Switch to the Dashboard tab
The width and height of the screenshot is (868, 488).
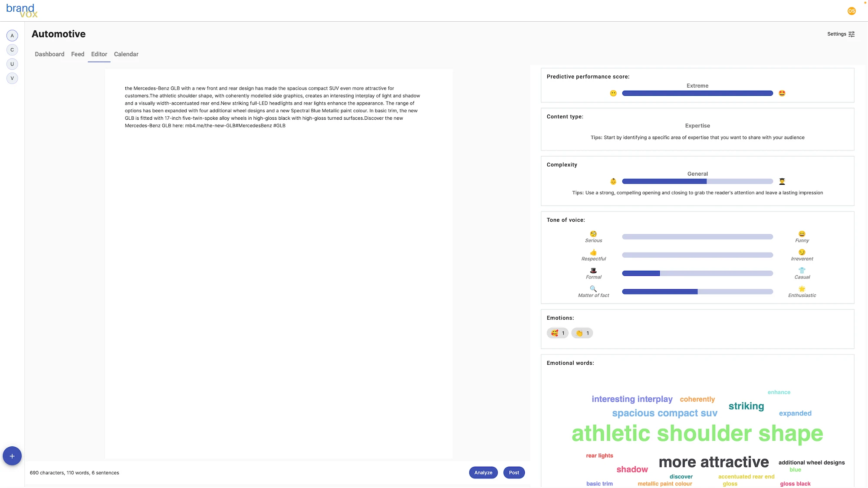click(49, 54)
